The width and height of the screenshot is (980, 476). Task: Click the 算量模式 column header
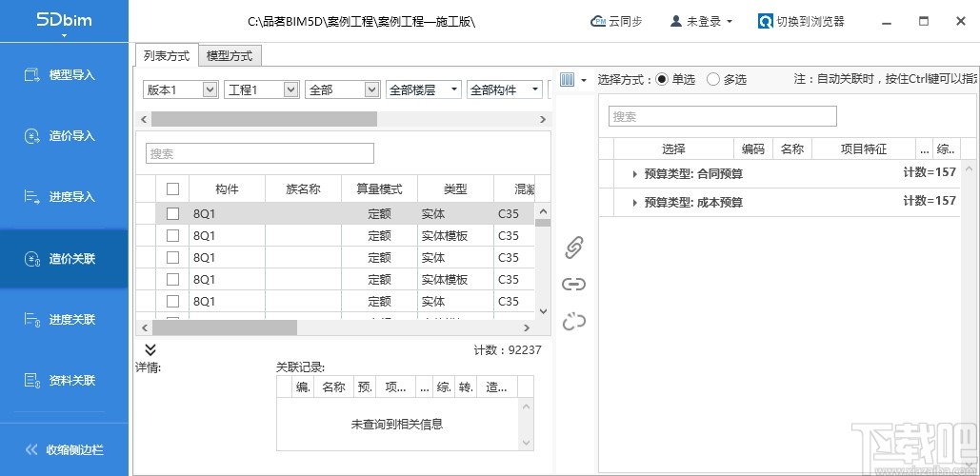379,188
